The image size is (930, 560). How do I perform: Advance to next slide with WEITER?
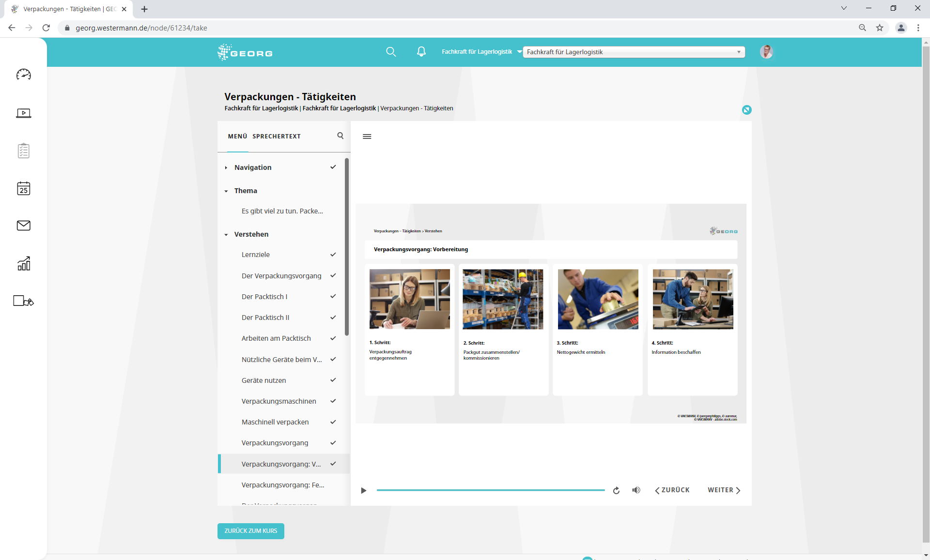[x=724, y=490]
